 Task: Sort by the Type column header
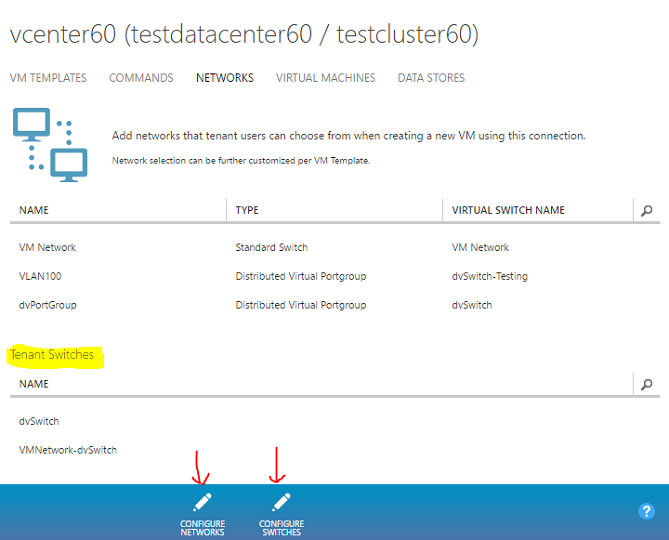coord(247,210)
